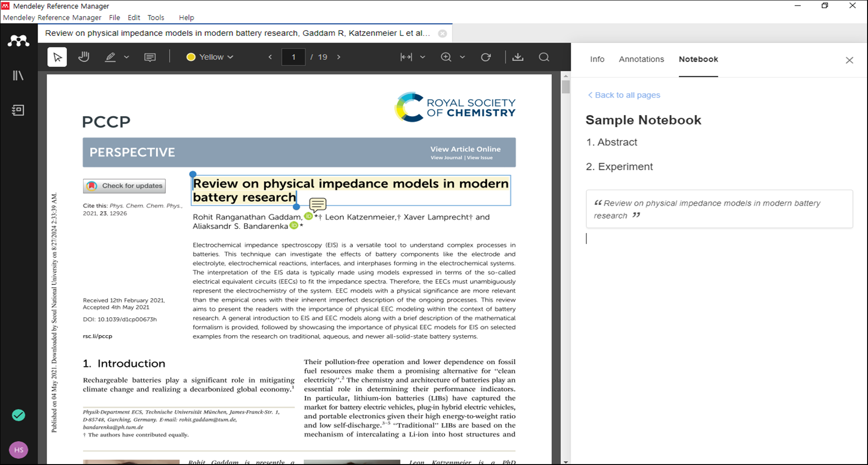868x465 pixels.
Task: Select the Review on physical impedance tab
Action: [x=238, y=33]
